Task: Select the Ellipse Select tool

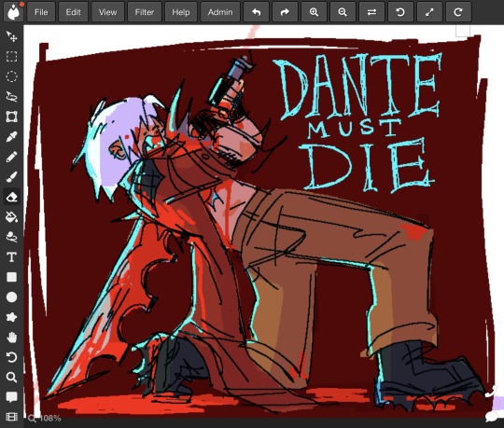Action: (x=11, y=76)
